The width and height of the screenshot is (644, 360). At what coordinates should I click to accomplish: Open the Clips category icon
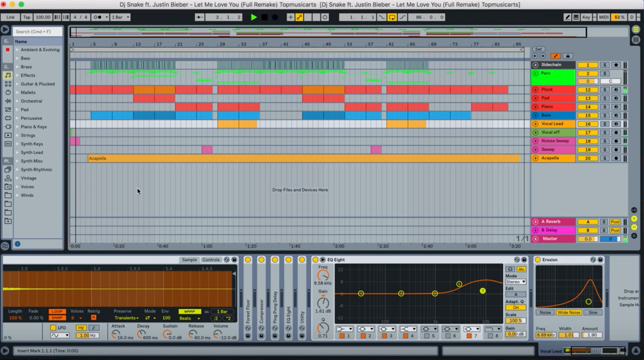click(x=8, y=135)
